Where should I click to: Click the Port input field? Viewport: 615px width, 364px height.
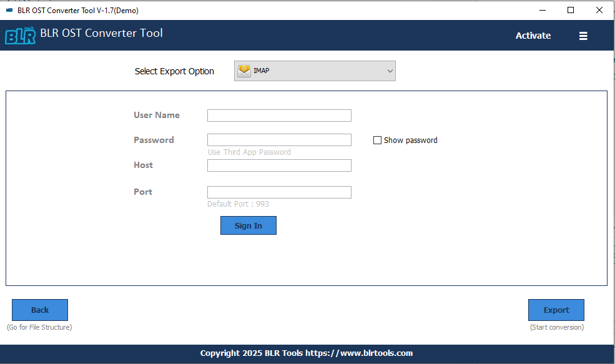(x=278, y=192)
